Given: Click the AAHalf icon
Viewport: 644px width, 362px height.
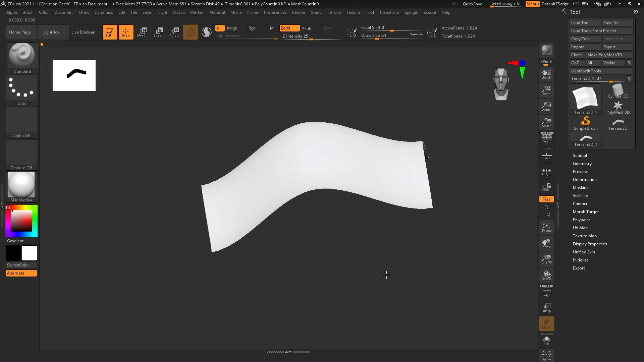Looking at the screenshot, I should pos(546,123).
